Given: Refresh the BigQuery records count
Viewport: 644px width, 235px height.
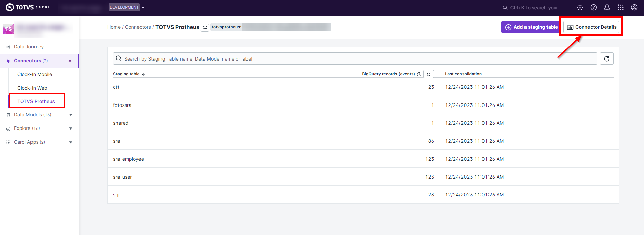Looking at the screenshot, I should pyautogui.click(x=429, y=74).
